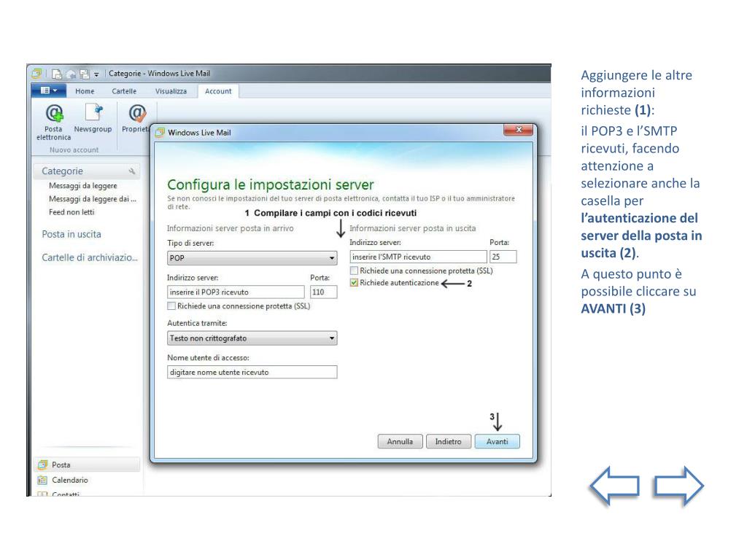
Task: Click the outgoing port field showing 25
Action: 503,257
